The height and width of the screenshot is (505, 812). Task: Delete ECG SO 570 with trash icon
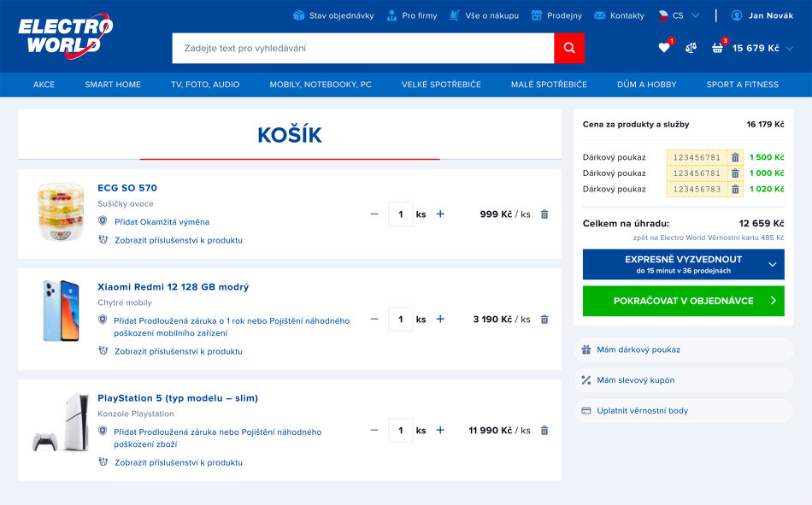pos(544,214)
